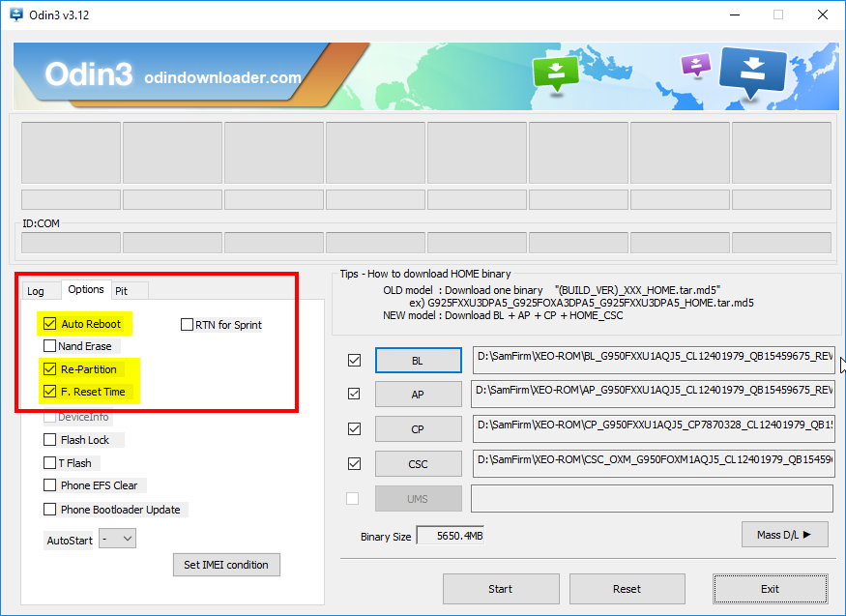Click the Set IMEI condition button
Image resolution: width=846 pixels, height=616 pixels.
[x=226, y=565]
